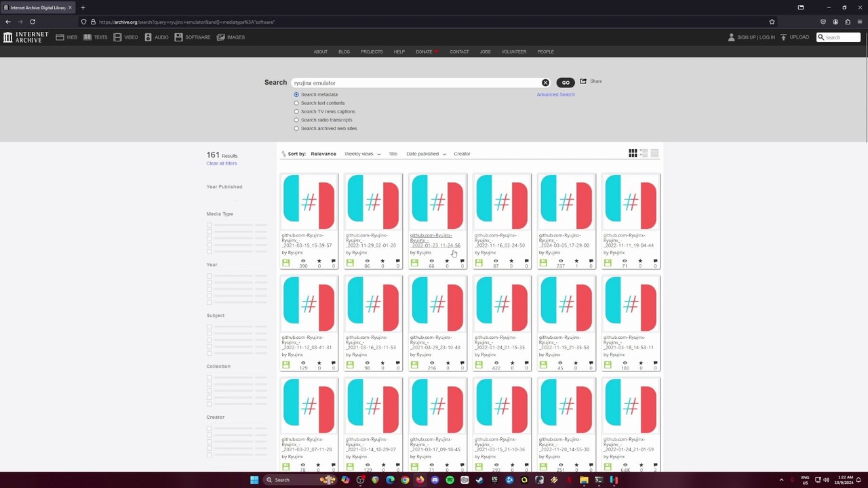Select the Search metadata radio button

(296, 95)
